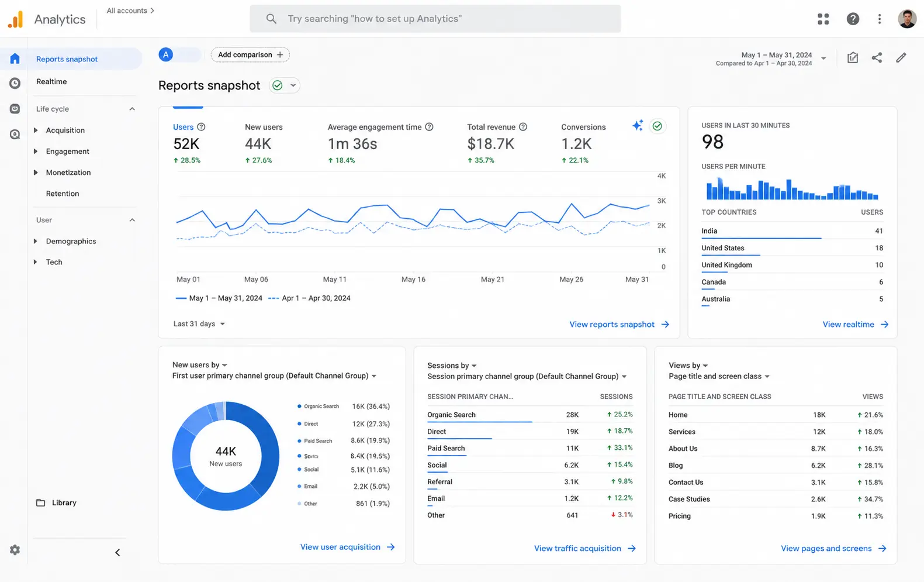Click the Share this report icon
The height and width of the screenshot is (582, 924).
(877, 57)
